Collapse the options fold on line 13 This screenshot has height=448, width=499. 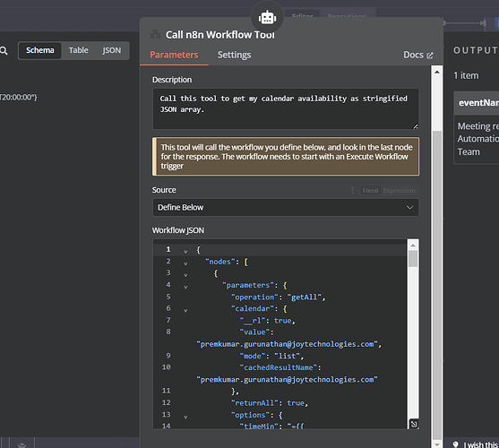tap(185, 417)
